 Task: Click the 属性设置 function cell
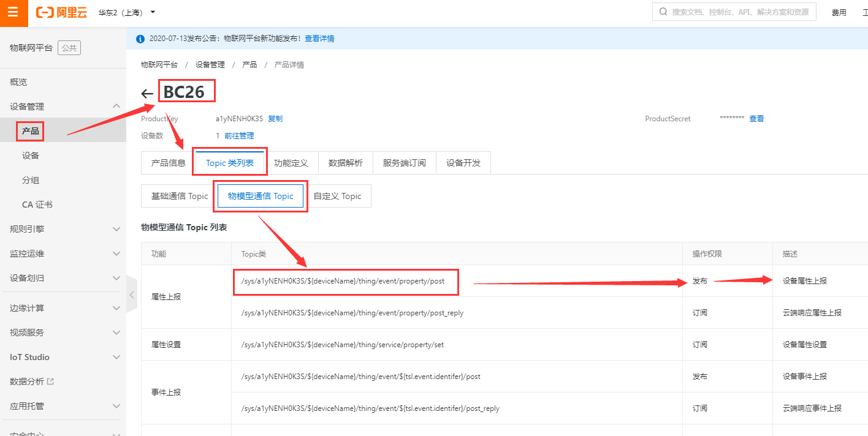186,345
